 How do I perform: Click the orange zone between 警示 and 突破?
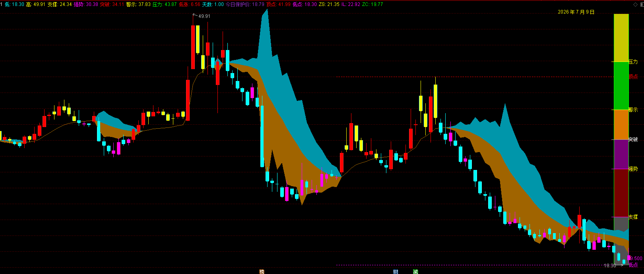click(x=621, y=125)
